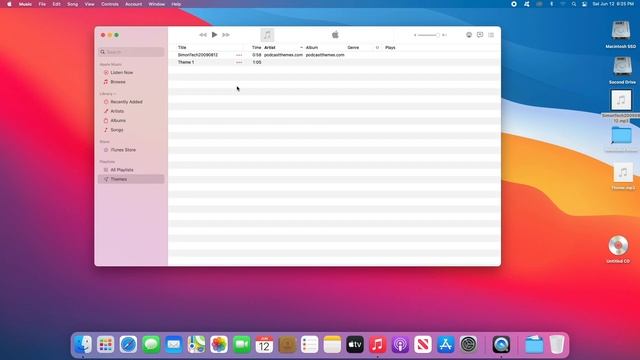Viewport: 640px width, 360px height.
Task: Click the podcastthemes.com artist cell
Action: tap(283, 55)
